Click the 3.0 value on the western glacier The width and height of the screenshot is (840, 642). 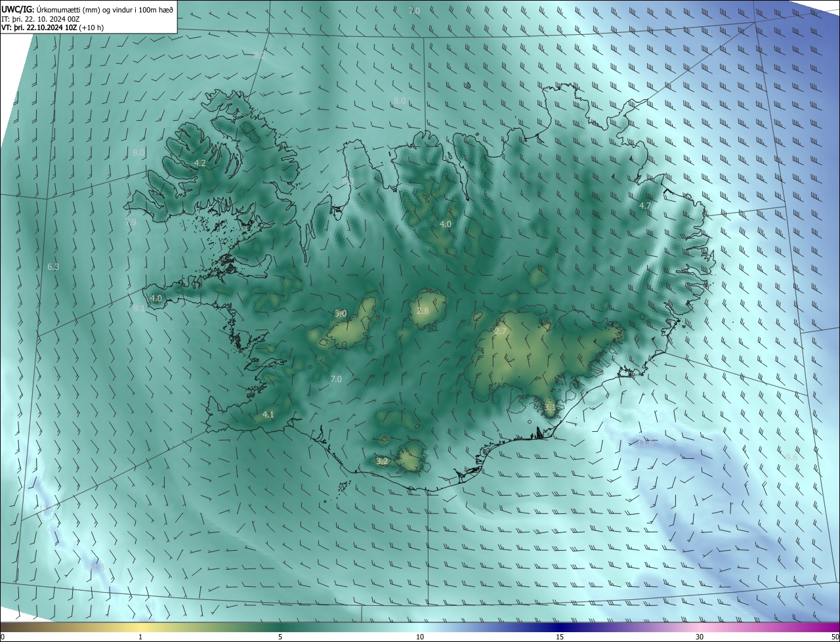[x=341, y=313]
